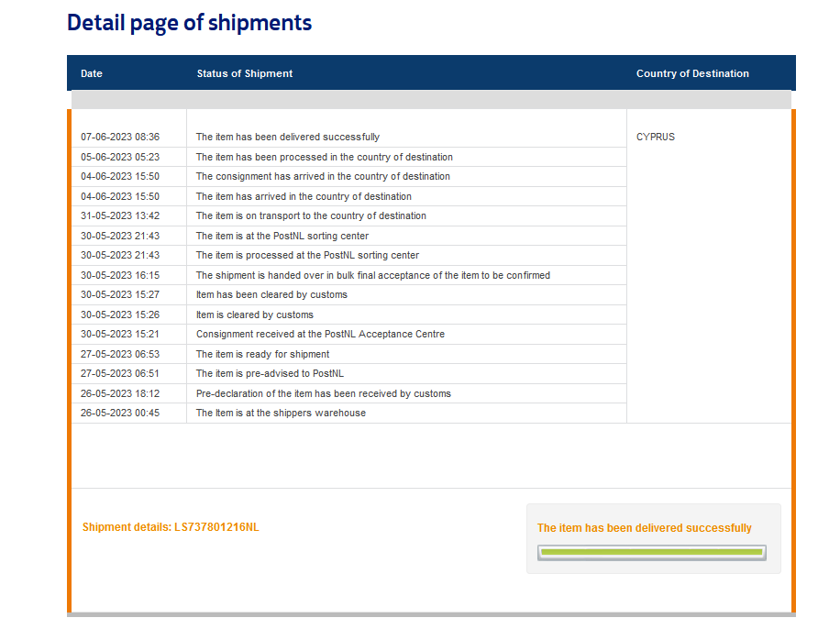Image resolution: width=840 pixels, height=629 pixels.
Task: Select 'The item has been delivered successfully' table row
Action: pyautogui.click(x=287, y=137)
